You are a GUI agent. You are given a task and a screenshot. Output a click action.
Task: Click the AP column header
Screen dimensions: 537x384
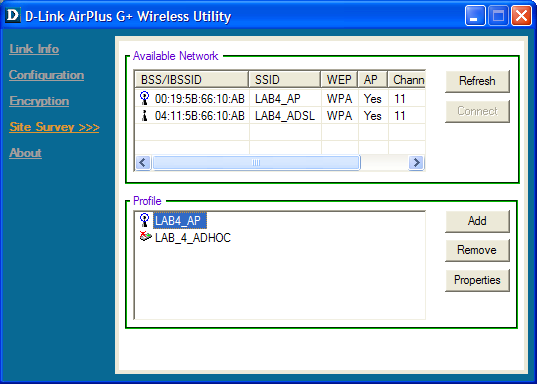(x=373, y=80)
